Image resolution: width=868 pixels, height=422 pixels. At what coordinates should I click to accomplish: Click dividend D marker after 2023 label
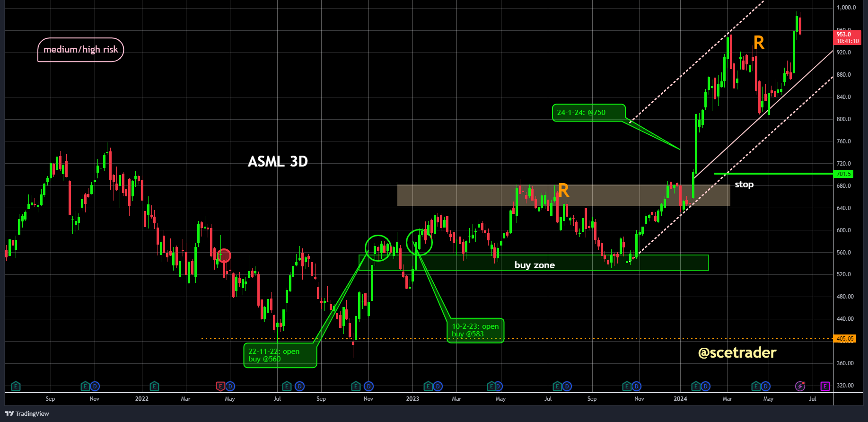click(x=438, y=387)
